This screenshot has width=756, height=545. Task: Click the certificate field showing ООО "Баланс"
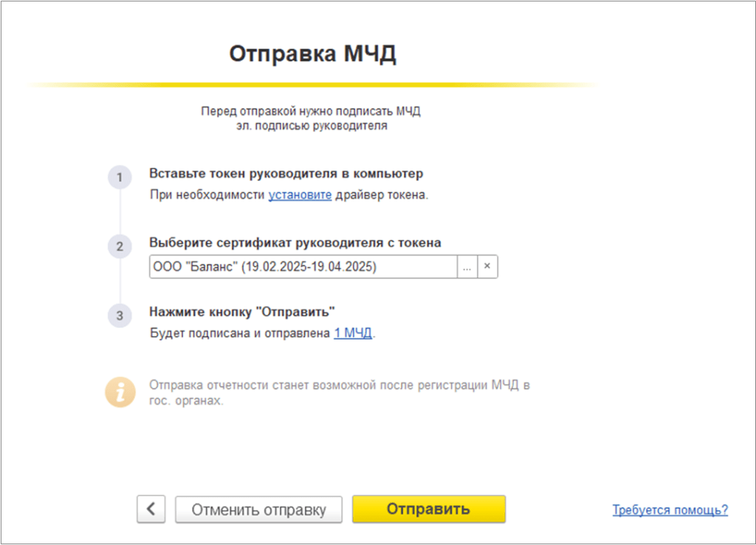303,267
